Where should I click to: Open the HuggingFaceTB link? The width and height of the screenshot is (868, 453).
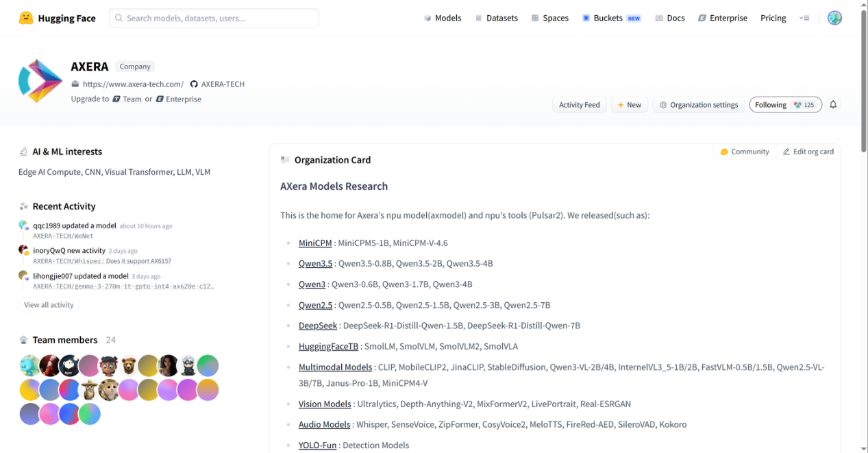click(328, 346)
